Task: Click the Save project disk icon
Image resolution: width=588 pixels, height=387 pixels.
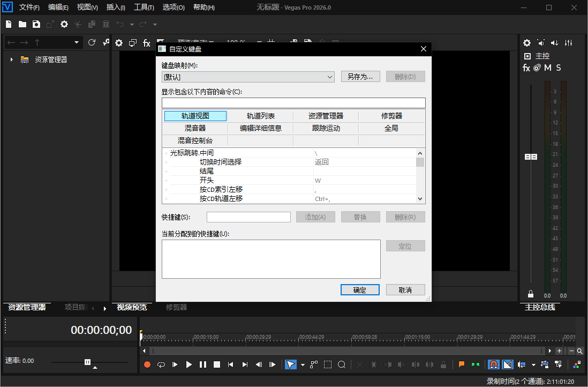Action: pos(36,24)
